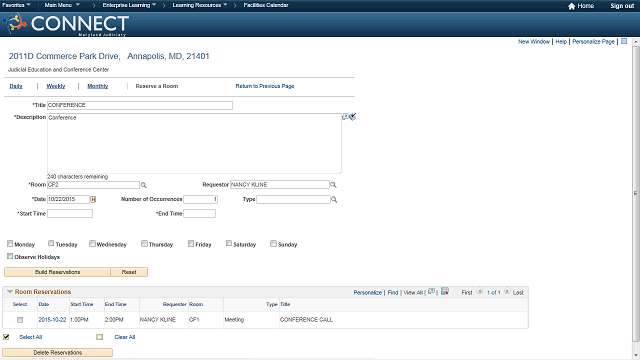Viewport: 640px width, 360px height.
Task: Open the Room lookup magnifier icon
Action: click(x=144, y=185)
